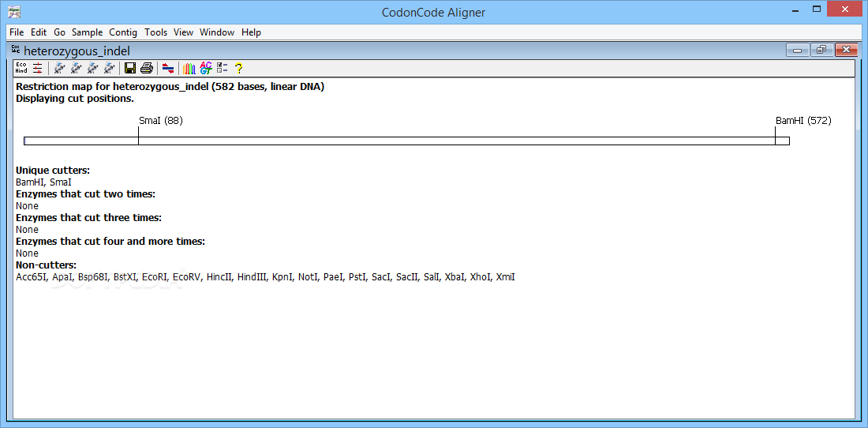Open the Go menu
Screen dimensions: 868x428
tap(59, 32)
